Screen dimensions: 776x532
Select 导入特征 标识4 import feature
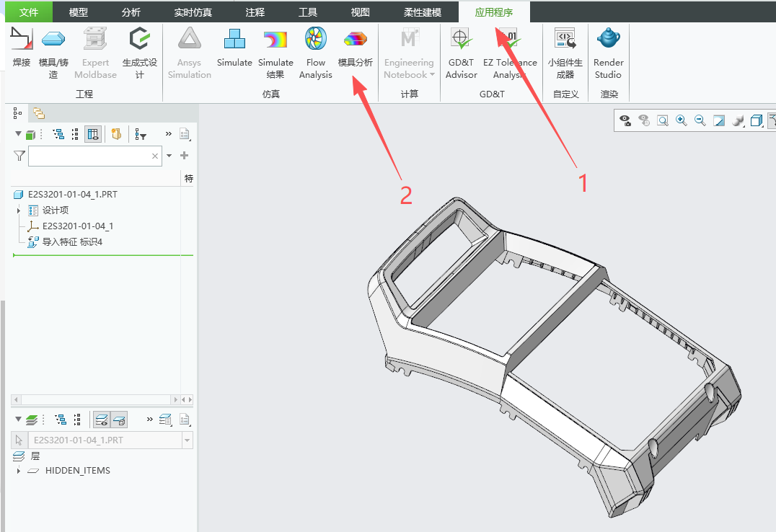72,242
